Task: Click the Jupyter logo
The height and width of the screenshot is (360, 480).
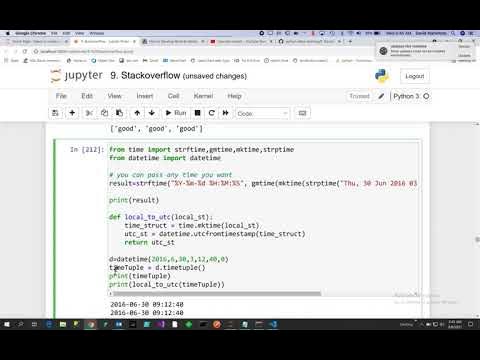Action: click(77, 76)
